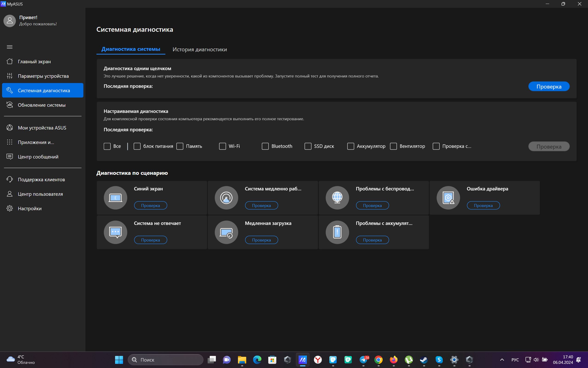Open 'Поддержка клиентов' in sidebar

43,180
